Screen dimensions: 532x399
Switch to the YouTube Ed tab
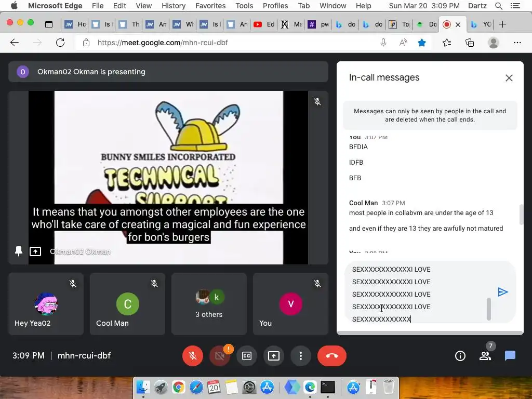pyautogui.click(x=264, y=24)
